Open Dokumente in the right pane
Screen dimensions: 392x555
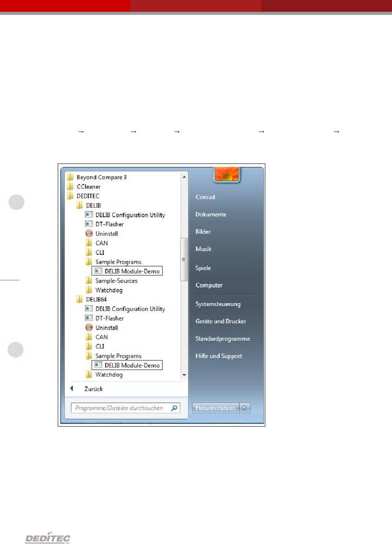coord(211,214)
